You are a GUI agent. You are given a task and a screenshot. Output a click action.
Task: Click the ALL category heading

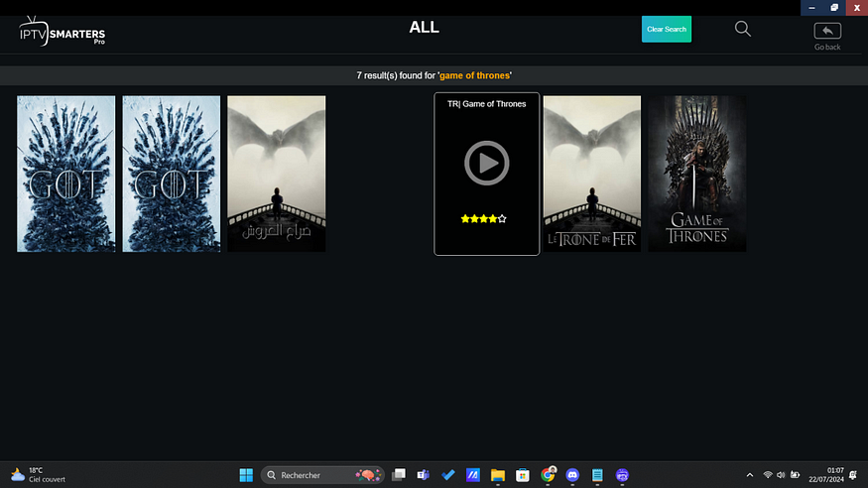click(x=424, y=27)
